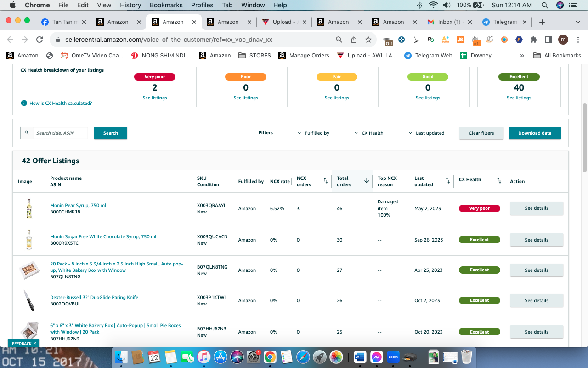This screenshot has width=588, height=368.
Task: Open the Telegram Web bookmark
Action: tap(428, 56)
